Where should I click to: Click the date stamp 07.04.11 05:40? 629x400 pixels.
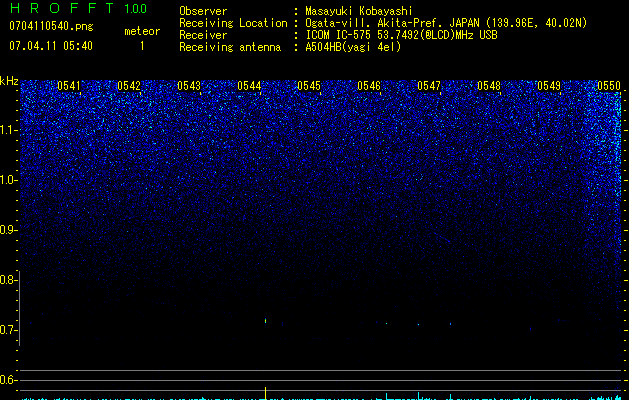pos(51,46)
